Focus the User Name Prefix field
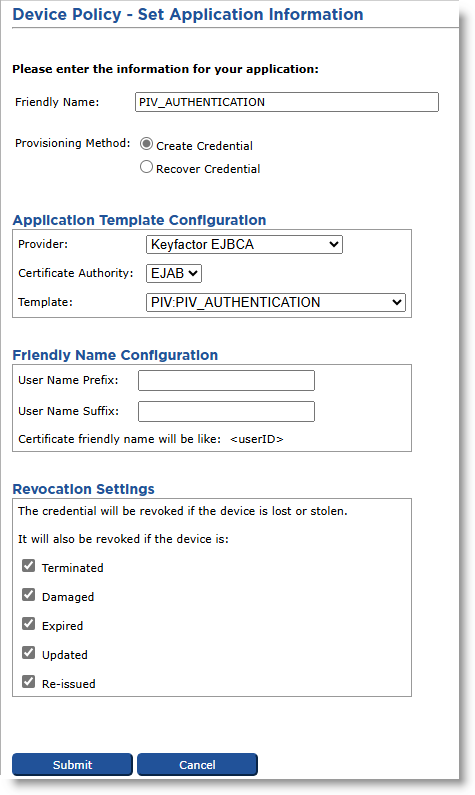The height and width of the screenshot is (795, 475). click(226, 380)
